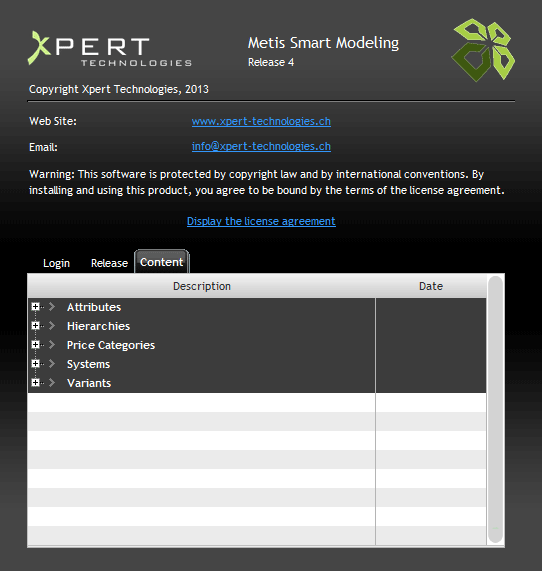This screenshot has height=571, width=542.
Task: Switch to the Release tab
Action: click(x=109, y=263)
